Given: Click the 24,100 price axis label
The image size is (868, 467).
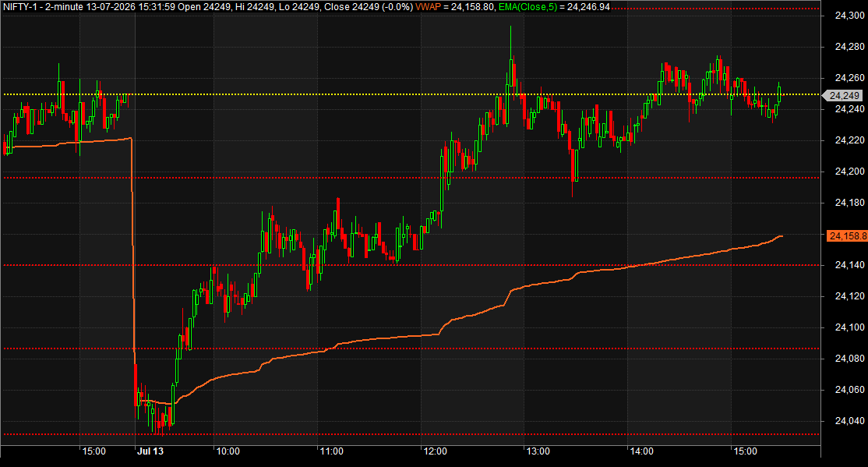Looking at the screenshot, I should click(x=849, y=327).
